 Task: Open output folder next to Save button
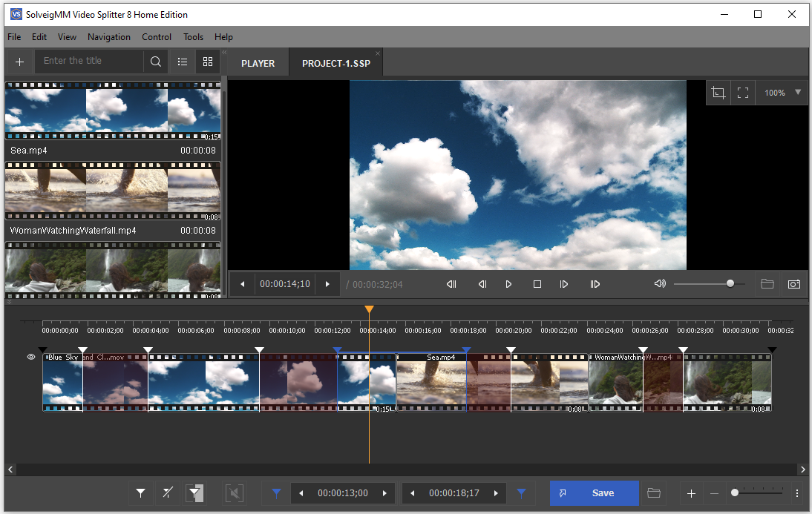click(654, 493)
